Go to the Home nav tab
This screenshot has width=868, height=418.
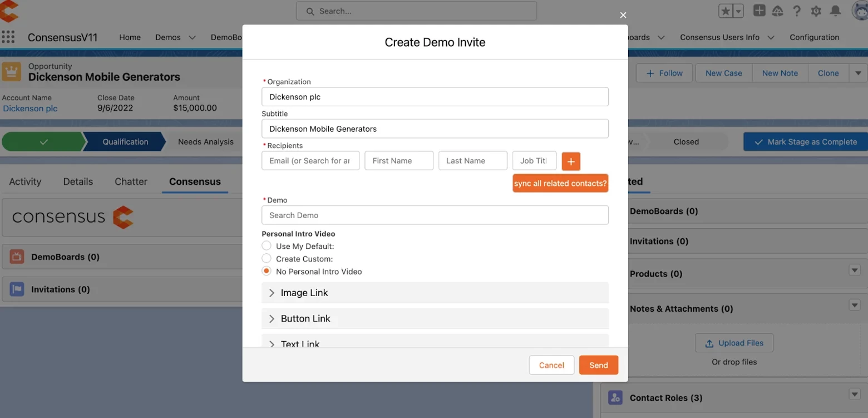[x=130, y=37]
